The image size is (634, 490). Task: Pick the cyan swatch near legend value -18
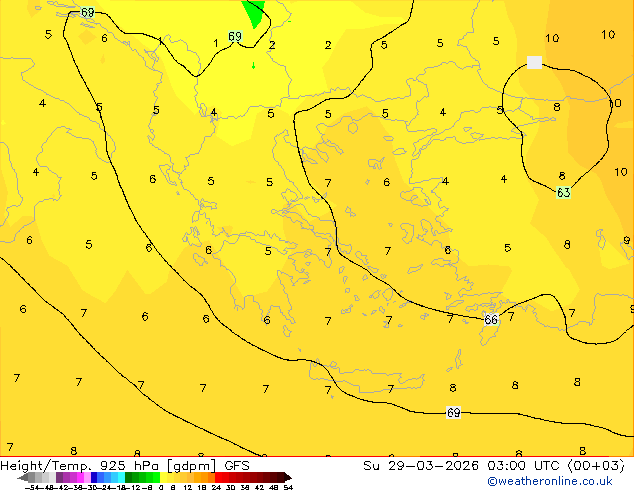121,477
